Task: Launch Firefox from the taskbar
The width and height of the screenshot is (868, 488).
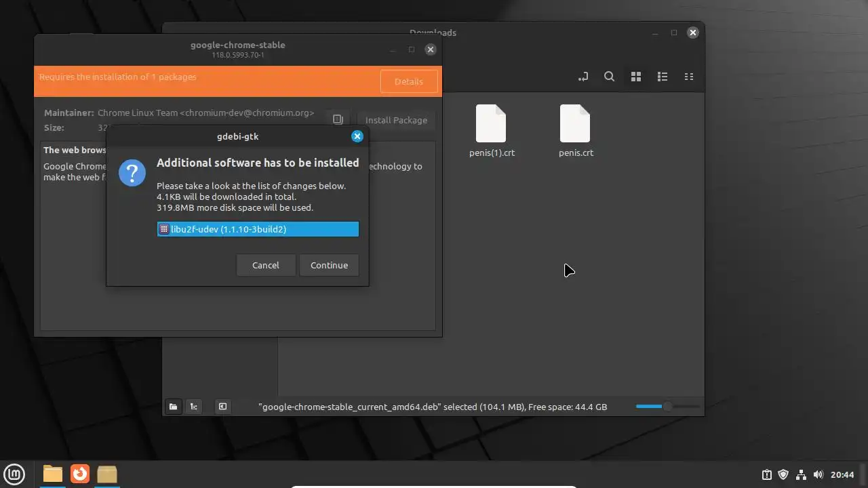Action: point(80,474)
